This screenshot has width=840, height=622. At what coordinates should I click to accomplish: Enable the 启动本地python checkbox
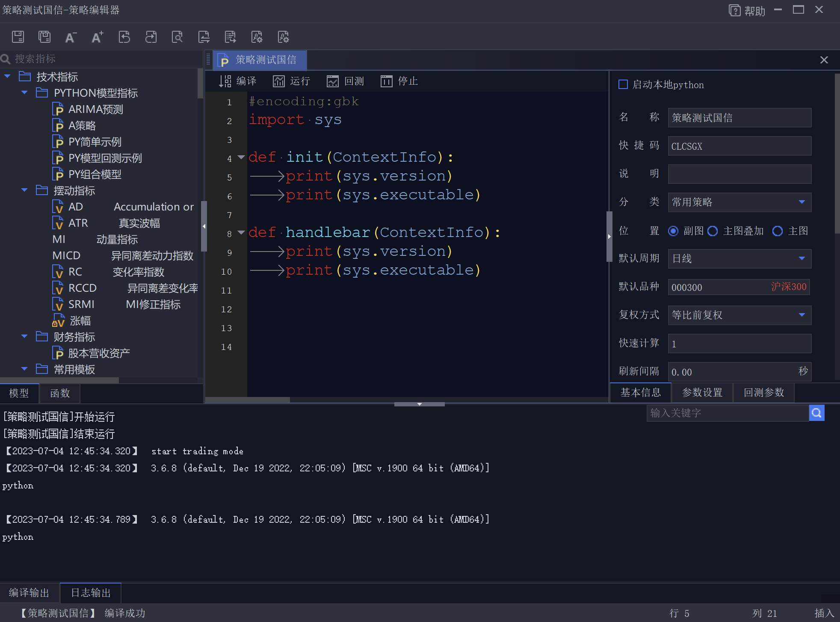point(623,85)
